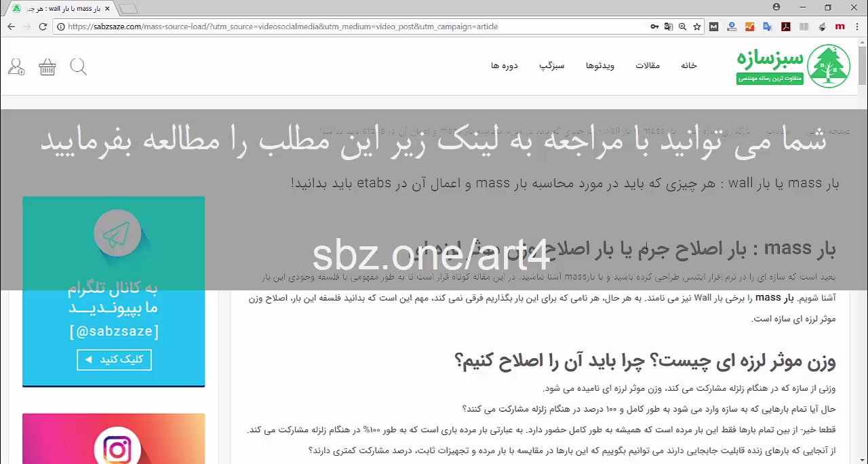Viewport: 868px width, 464px height.
Task: Open the دوره ها menu item
Action: (505, 66)
